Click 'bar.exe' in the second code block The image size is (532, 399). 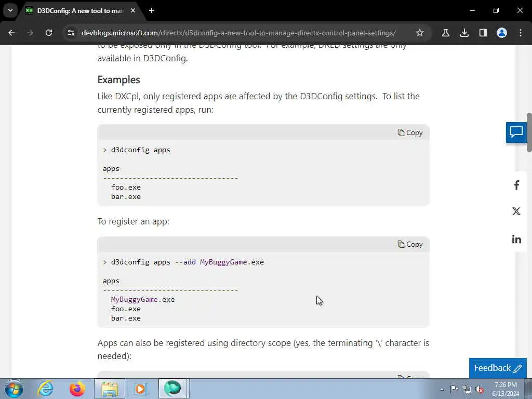pyautogui.click(x=126, y=318)
